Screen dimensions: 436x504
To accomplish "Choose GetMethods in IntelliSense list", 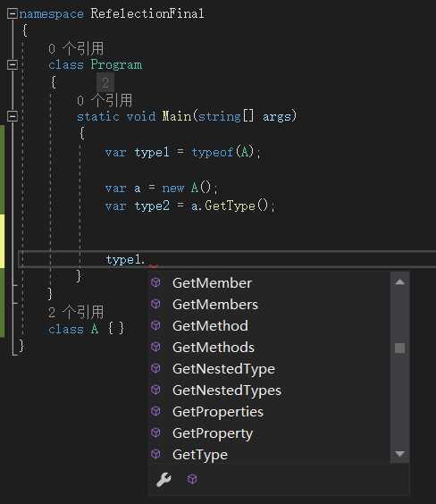I will tap(269, 348).
